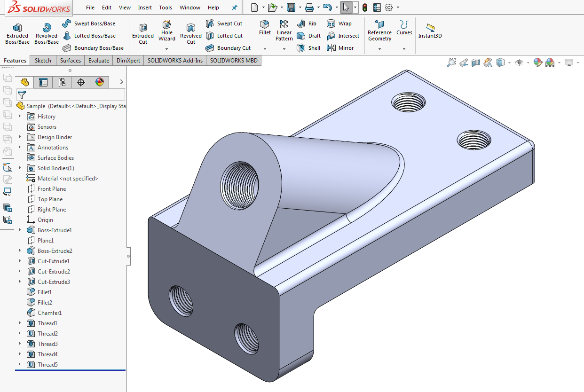Activate the Extruded Cut tool
Viewport: 584px width, 392px height.
(143, 34)
